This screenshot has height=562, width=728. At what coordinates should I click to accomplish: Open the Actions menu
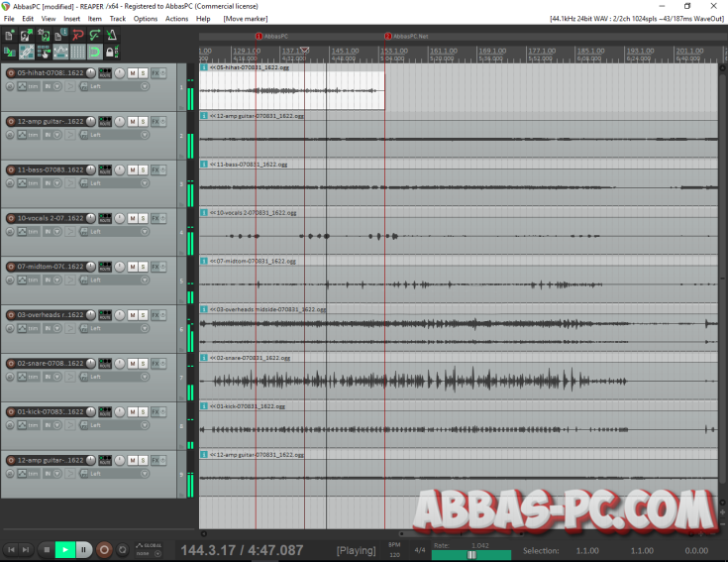pos(176,19)
